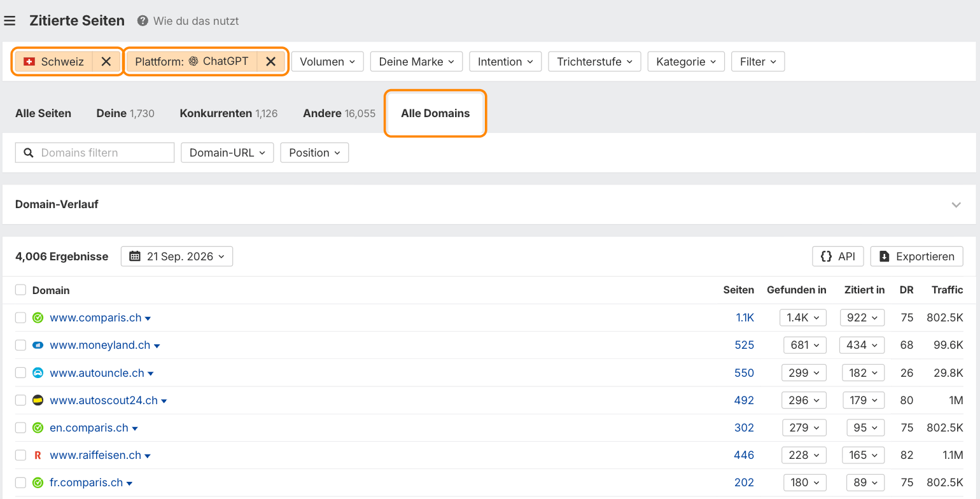Open the Kategorie filter dropdown
The width and height of the screenshot is (980, 499).
coord(686,62)
